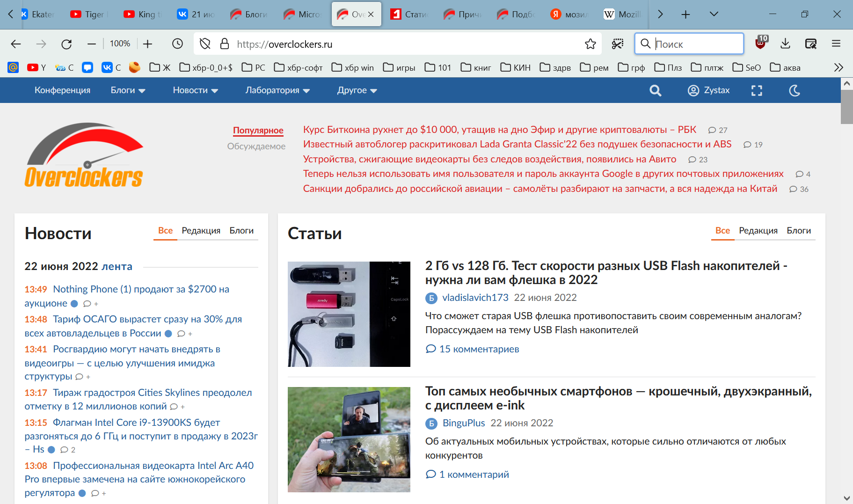This screenshot has width=853, height=504.
Task: Open the site search magnifier icon
Action: click(656, 90)
